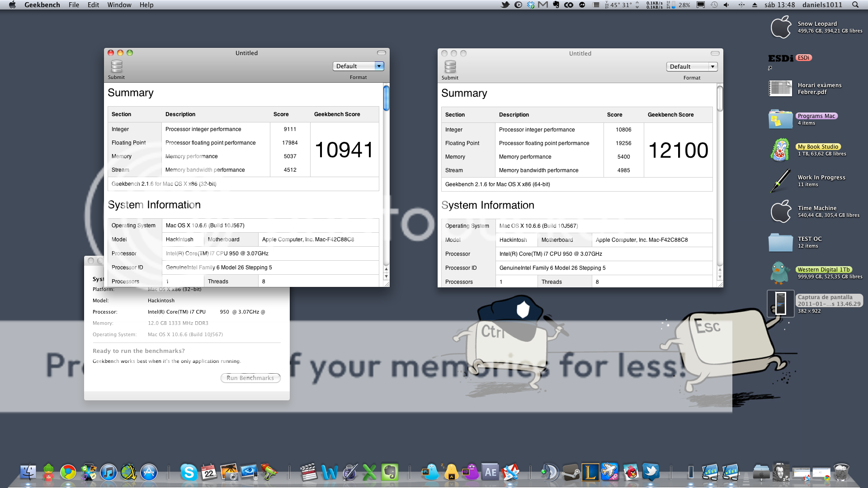
Task: Open Horari exàmens Febrer.pdf on desktop
Action: click(781, 89)
